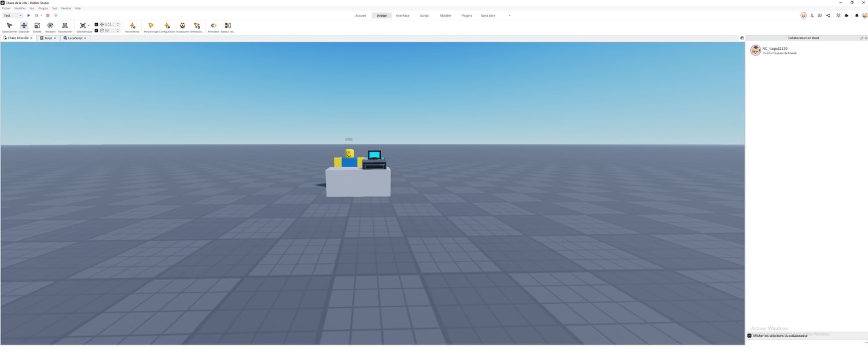
Task: Click the viewport settings icon near tab bar
Action: [x=742, y=38]
